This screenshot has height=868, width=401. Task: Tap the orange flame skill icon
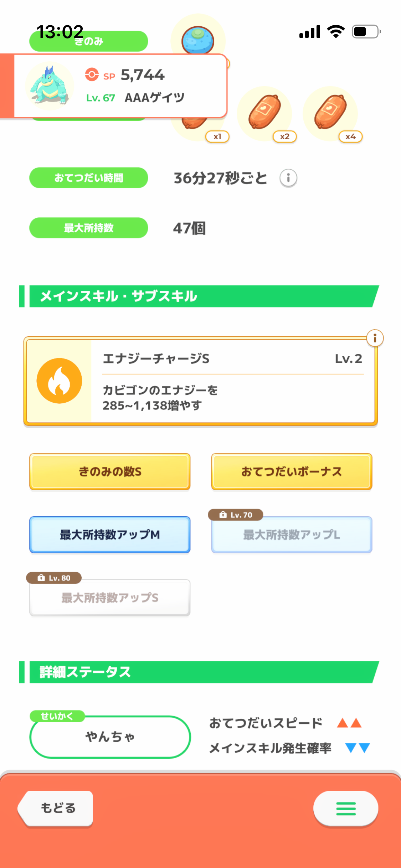pos(60,381)
